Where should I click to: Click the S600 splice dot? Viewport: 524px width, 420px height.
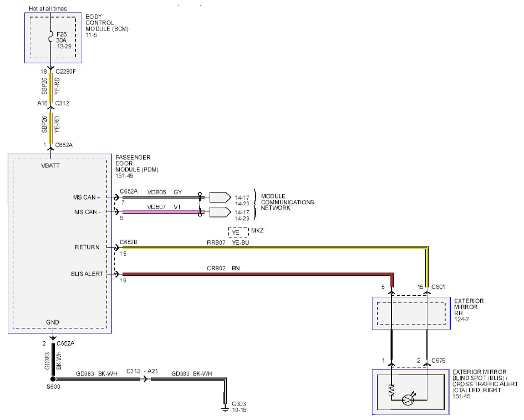point(53,379)
